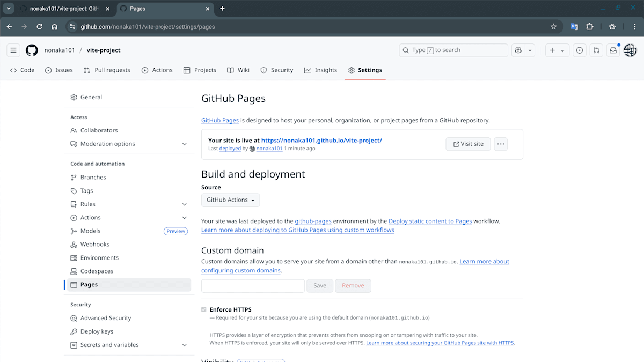
Task: Open the live site URL link
Action: click(x=321, y=141)
